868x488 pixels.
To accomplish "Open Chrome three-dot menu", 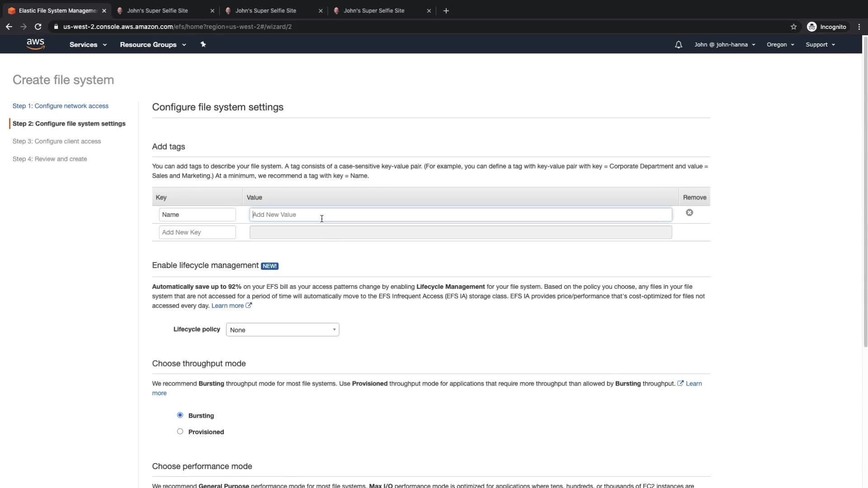I will pos(859,27).
